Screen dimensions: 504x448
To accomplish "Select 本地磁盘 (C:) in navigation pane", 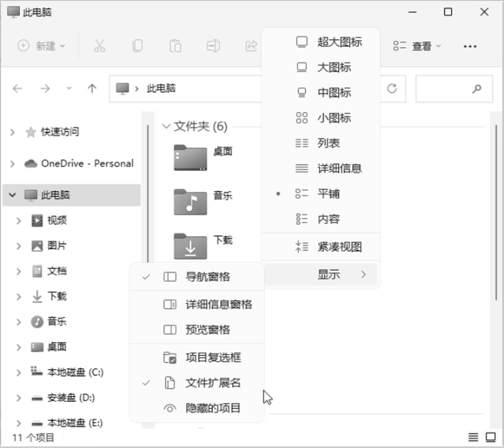I will point(75,372).
